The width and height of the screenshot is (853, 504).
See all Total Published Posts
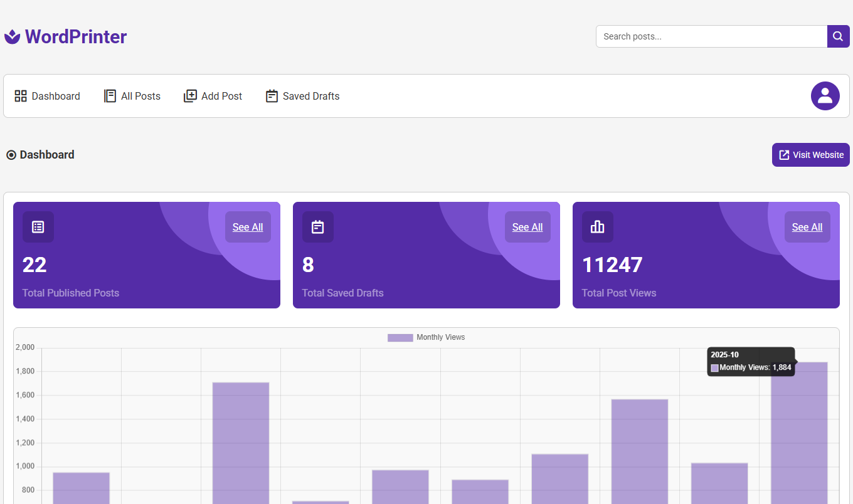click(x=248, y=227)
